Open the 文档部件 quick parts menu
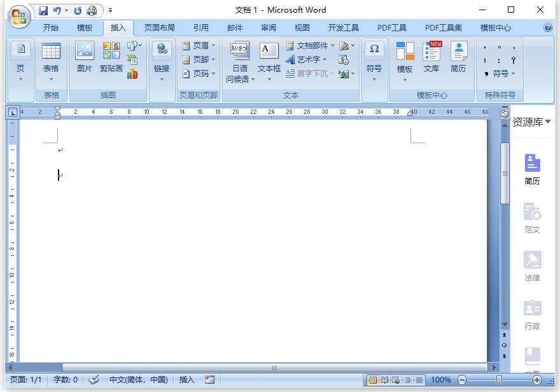This screenshot has width=560, height=392. point(311,46)
